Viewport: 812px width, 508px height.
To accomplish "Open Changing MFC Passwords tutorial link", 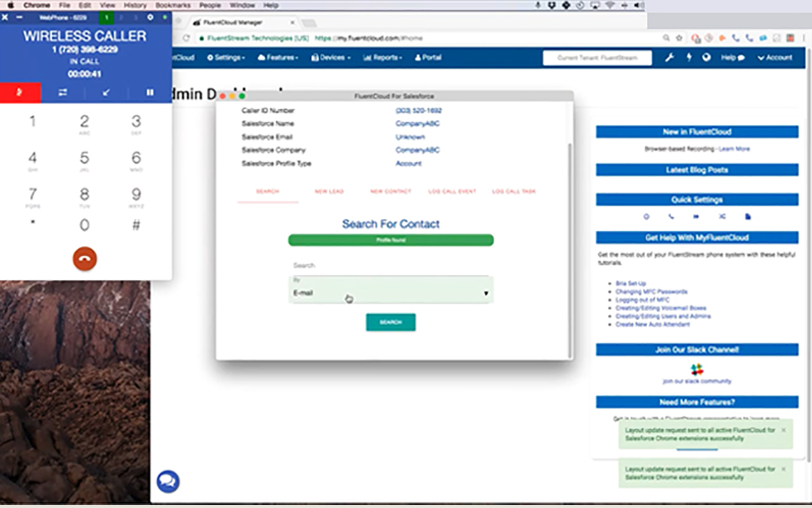I will (652, 291).
